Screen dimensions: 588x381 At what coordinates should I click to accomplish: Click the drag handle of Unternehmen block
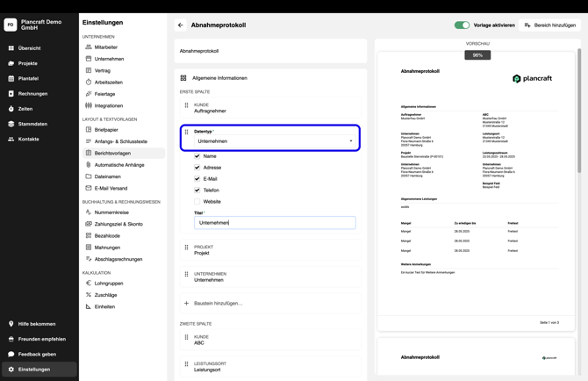[186, 274]
